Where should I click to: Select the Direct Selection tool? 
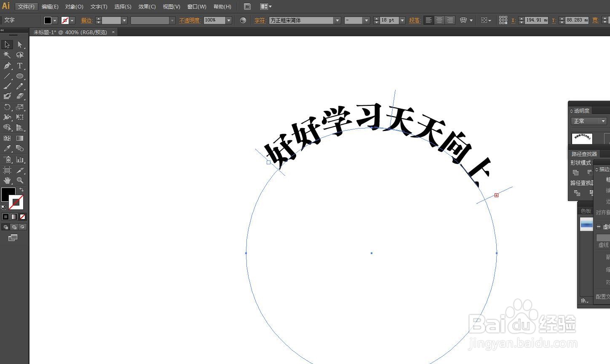[20, 45]
